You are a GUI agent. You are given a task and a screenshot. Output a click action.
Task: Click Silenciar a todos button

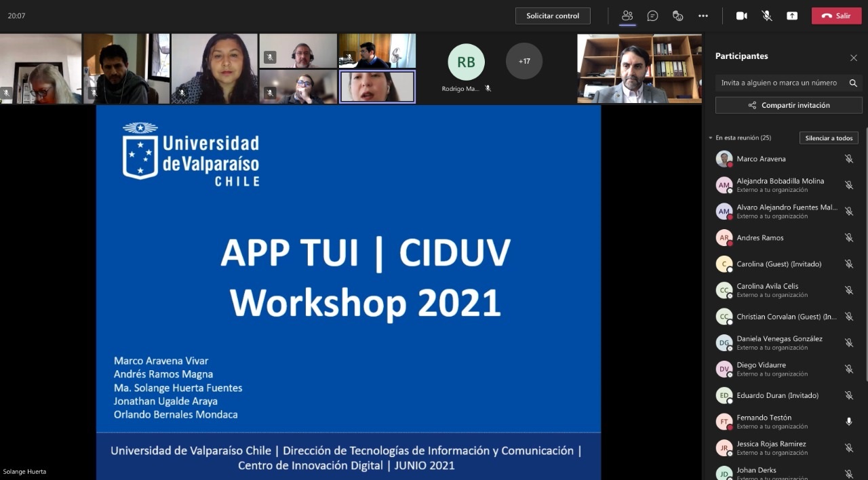point(829,138)
